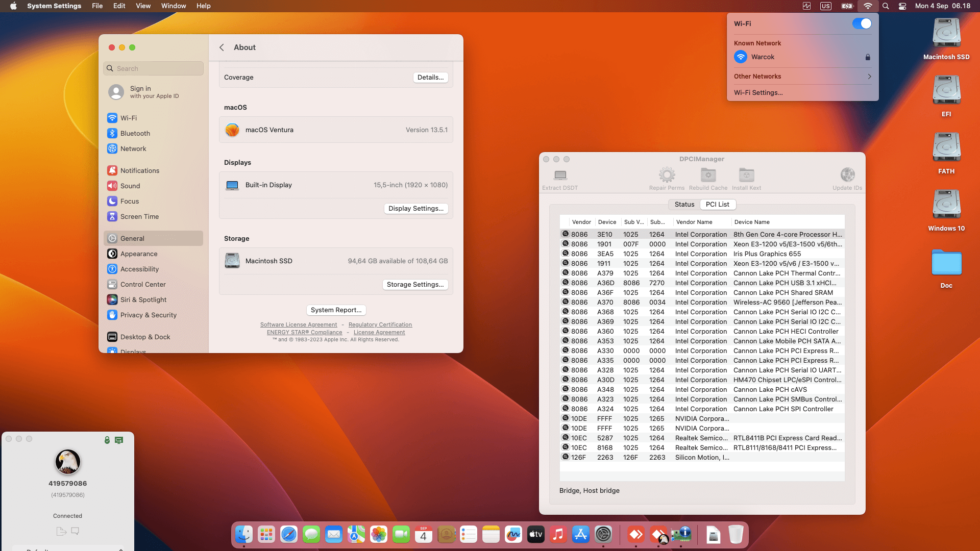Open the View menu

[143, 6]
